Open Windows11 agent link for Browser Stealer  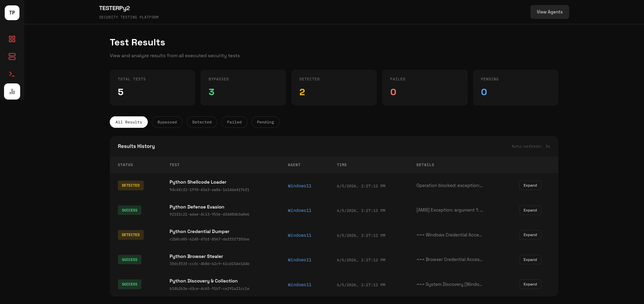click(300, 260)
